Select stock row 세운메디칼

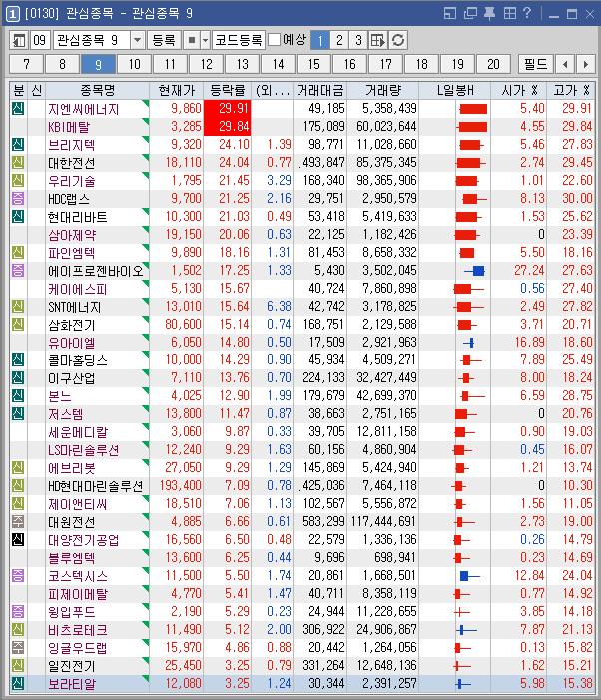tap(302, 432)
